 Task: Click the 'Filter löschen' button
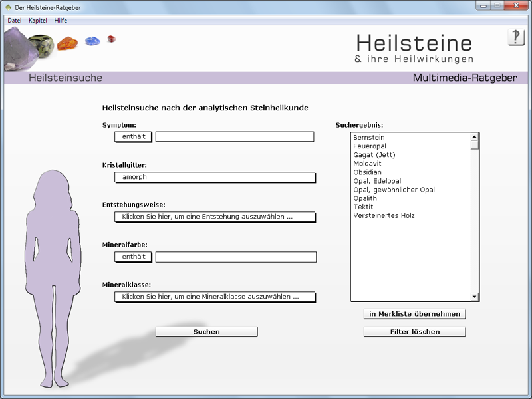[x=414, y=332]
